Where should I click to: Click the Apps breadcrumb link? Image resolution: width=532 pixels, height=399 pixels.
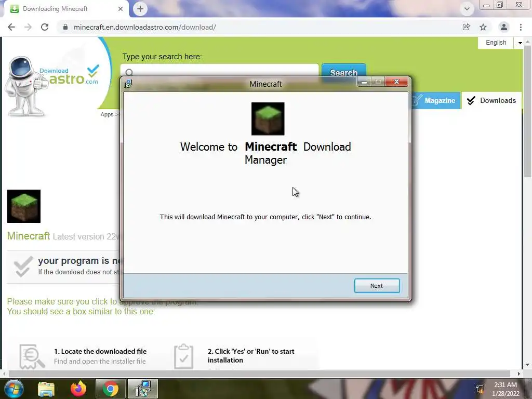coord(107,115)
